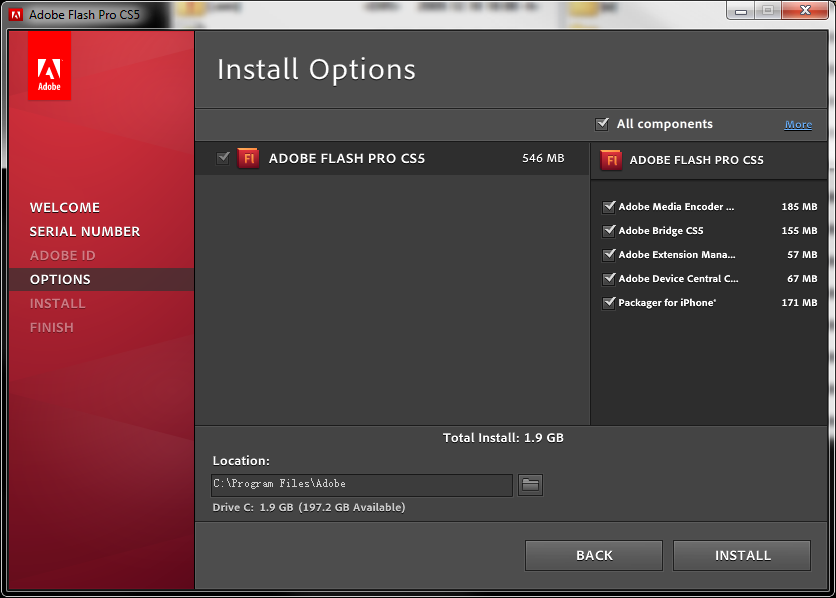Open the browse folder icon for location

(530, 485)
